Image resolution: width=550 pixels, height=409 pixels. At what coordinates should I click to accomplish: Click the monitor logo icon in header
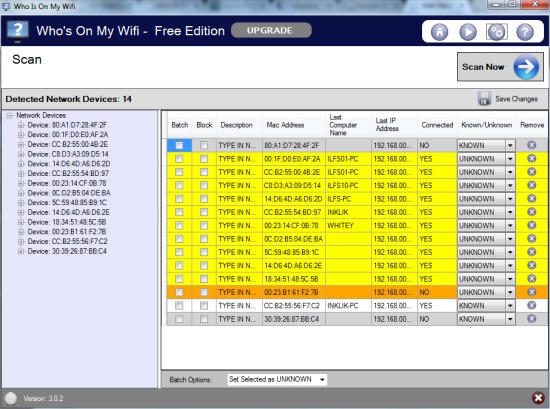(18, 31)
